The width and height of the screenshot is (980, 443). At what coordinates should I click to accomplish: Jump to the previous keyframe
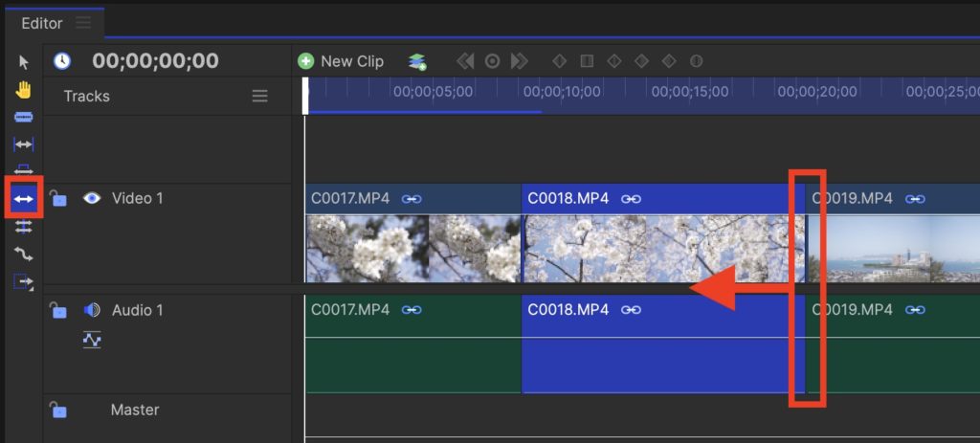(x=465, y=61)
